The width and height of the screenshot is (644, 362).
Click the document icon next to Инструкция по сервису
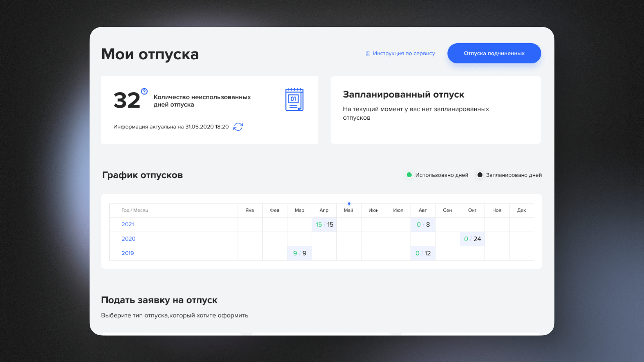[368, 53]
